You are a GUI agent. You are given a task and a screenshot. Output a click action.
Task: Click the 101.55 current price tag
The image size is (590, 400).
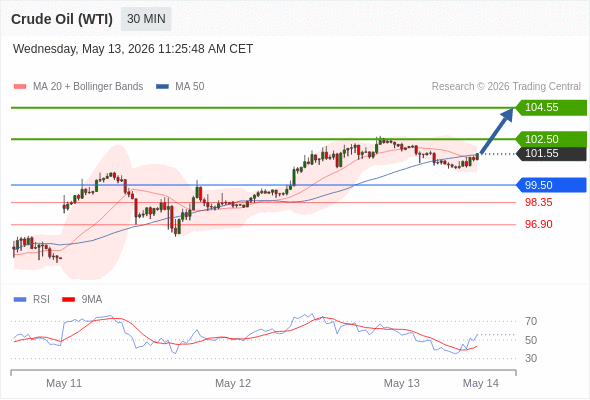coord(551,154)
